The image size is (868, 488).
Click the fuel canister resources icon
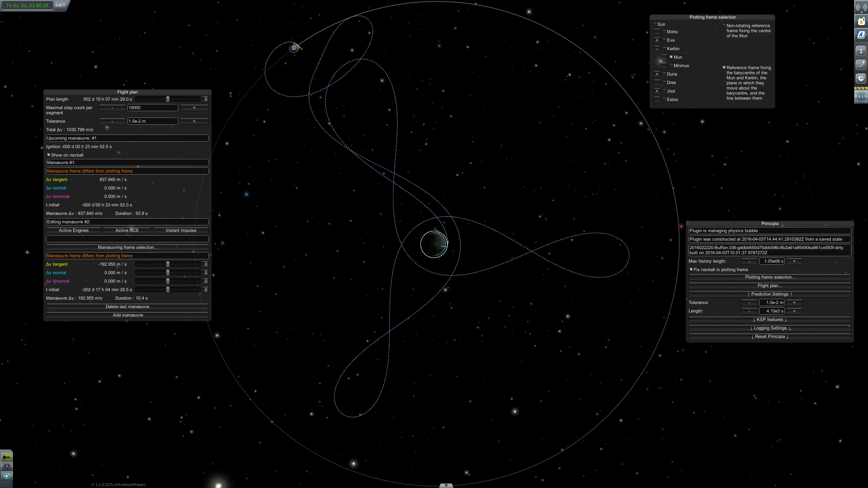tap(861, 21)
